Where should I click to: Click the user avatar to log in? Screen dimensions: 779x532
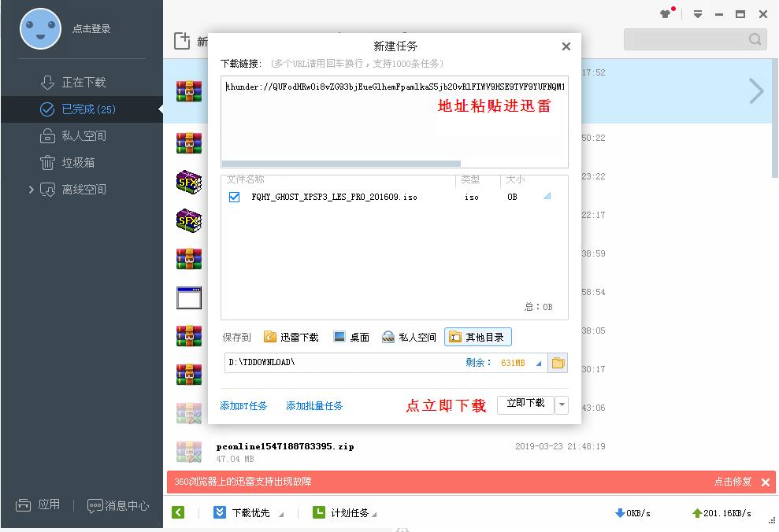[x=40, y=29]
